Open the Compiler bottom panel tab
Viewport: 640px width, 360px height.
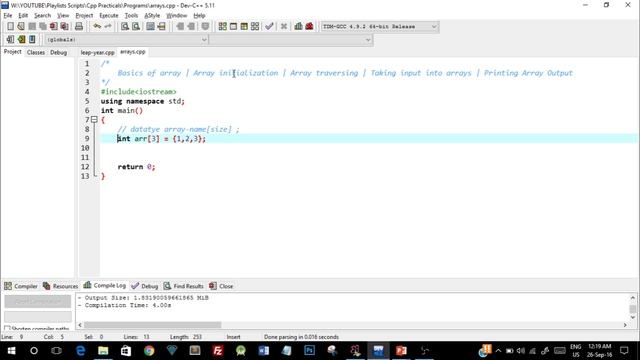[21, 286]
